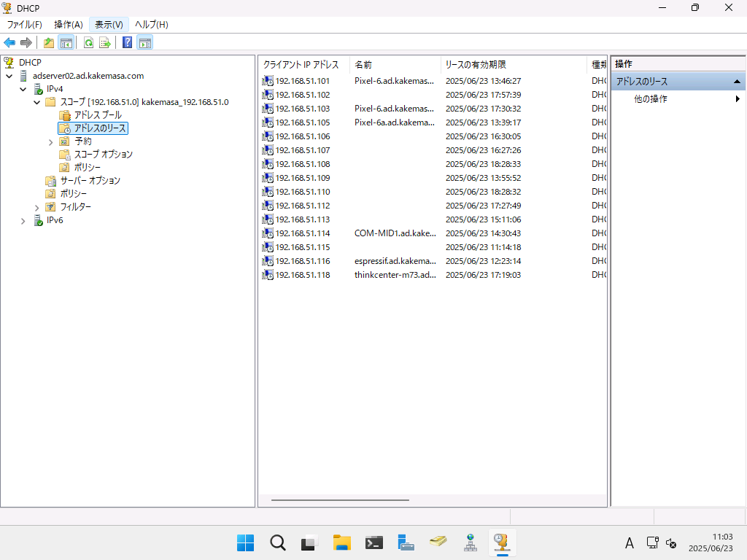Click the DHCP app icon on taskbar
The height and width of the screenshot is (560, 747).
502,542
